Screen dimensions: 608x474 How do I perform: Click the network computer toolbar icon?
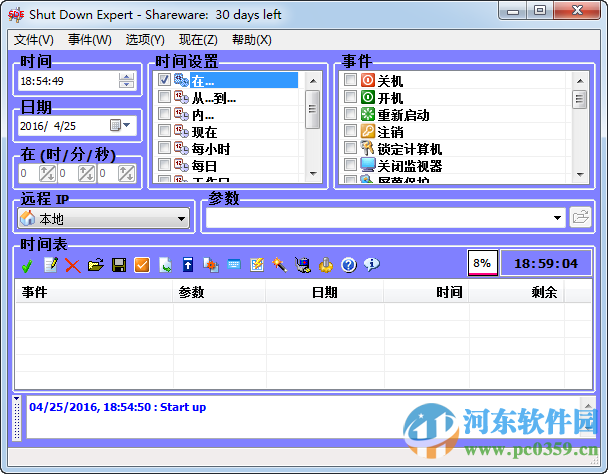pos(303,265)
